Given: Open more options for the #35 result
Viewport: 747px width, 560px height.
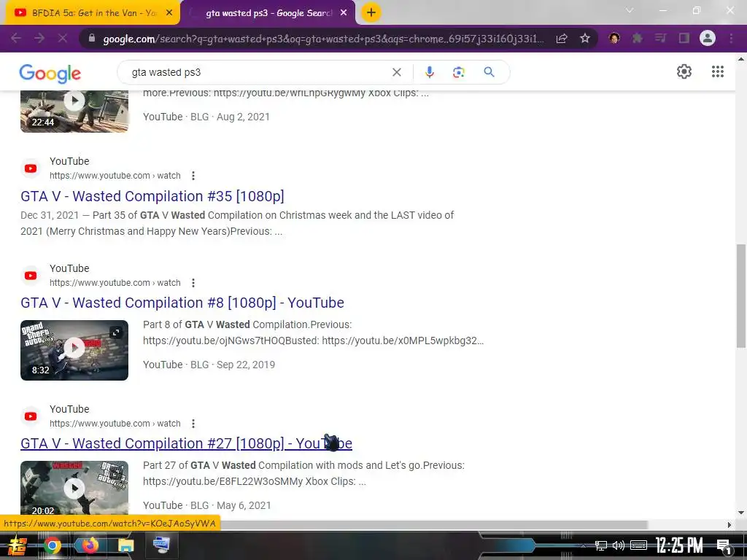Looking at the screenshot, I should tap(193, 176).
